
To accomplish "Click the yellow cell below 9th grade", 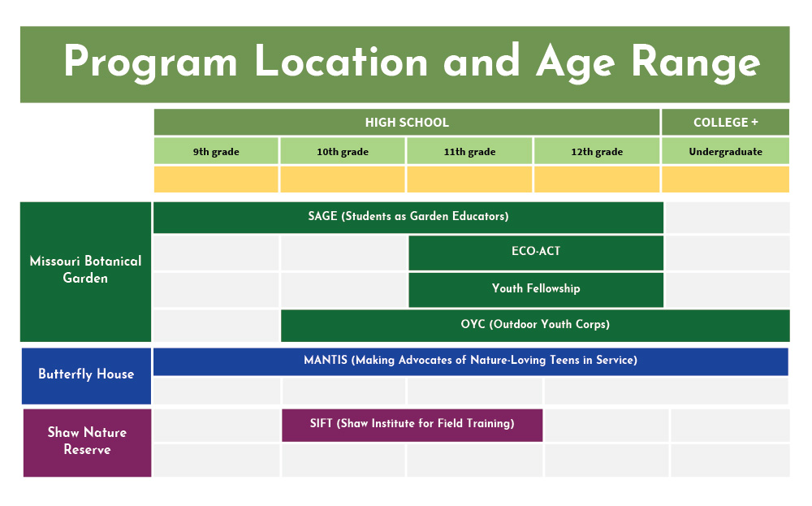I will pyautogui.click(x=216, y=179).
